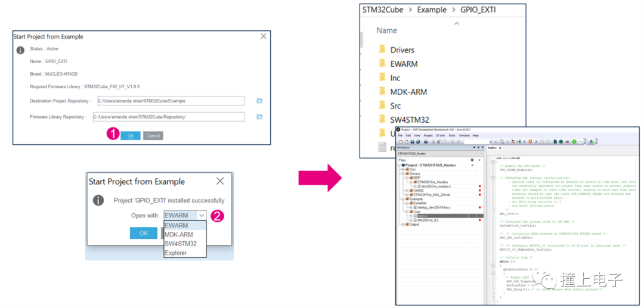644x308 pixels.
Task: Click the Destination Project Repository path field
Action: (171, 101)
